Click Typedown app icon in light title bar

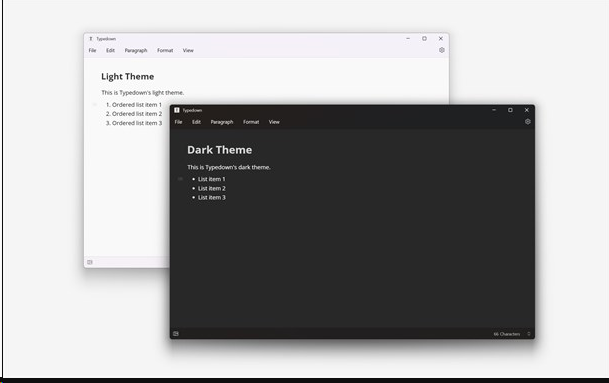coord(91,39)
